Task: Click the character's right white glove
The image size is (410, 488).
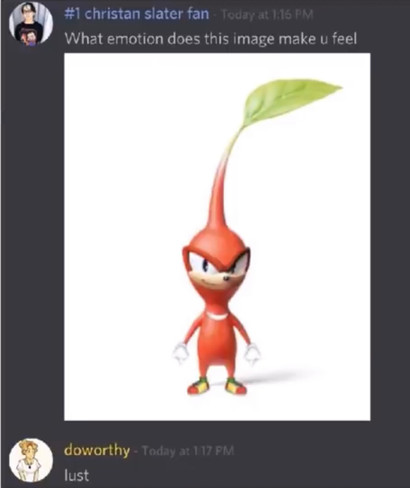Action: [x=252, y=355]
